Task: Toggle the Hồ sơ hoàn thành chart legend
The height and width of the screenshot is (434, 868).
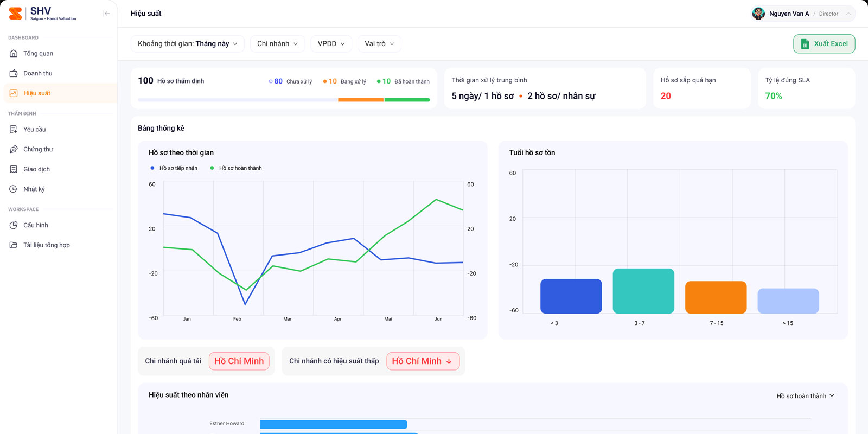Action: coord(236,168)
